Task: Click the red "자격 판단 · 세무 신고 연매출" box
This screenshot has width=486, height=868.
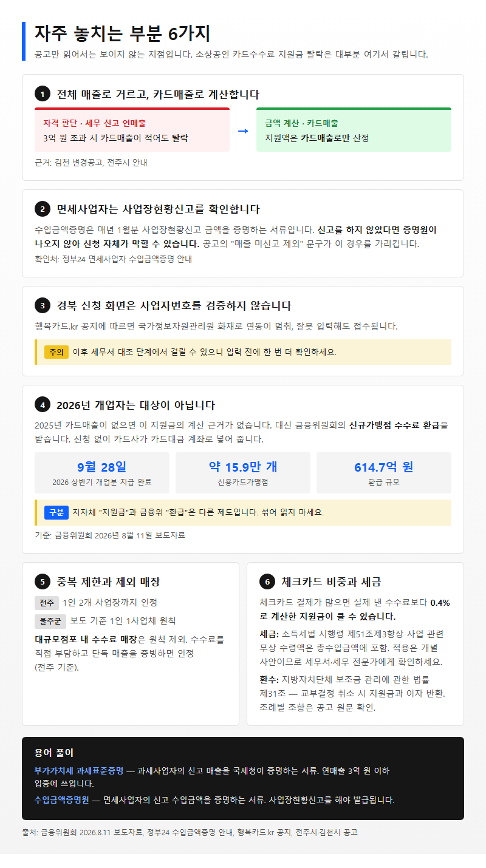Action: point(132,130)
